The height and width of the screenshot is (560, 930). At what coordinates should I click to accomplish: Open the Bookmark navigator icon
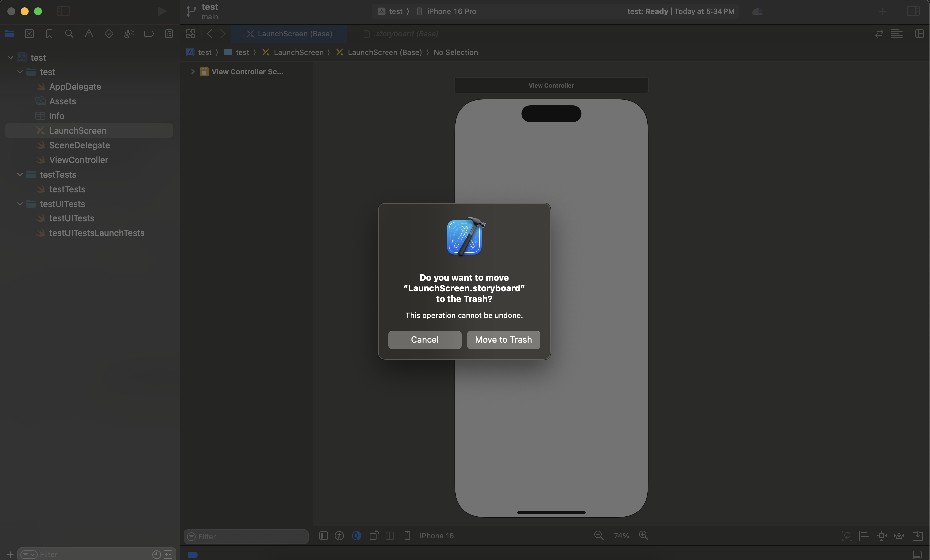49,34
